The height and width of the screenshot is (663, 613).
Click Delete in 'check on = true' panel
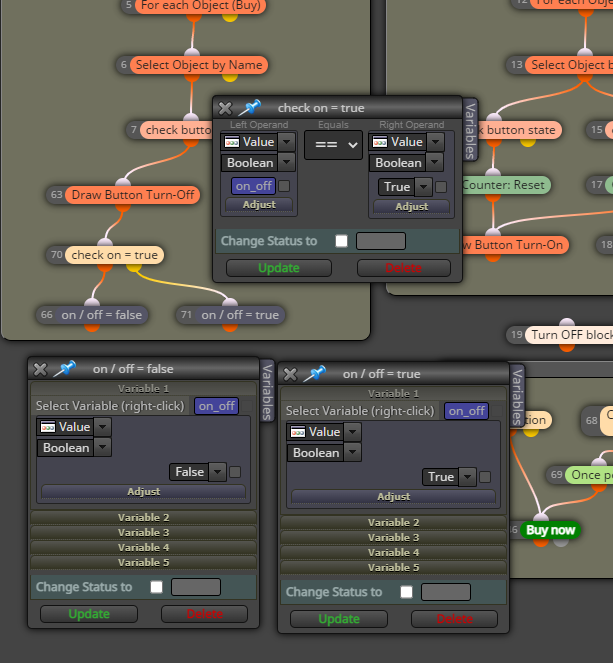click(404, 268)
